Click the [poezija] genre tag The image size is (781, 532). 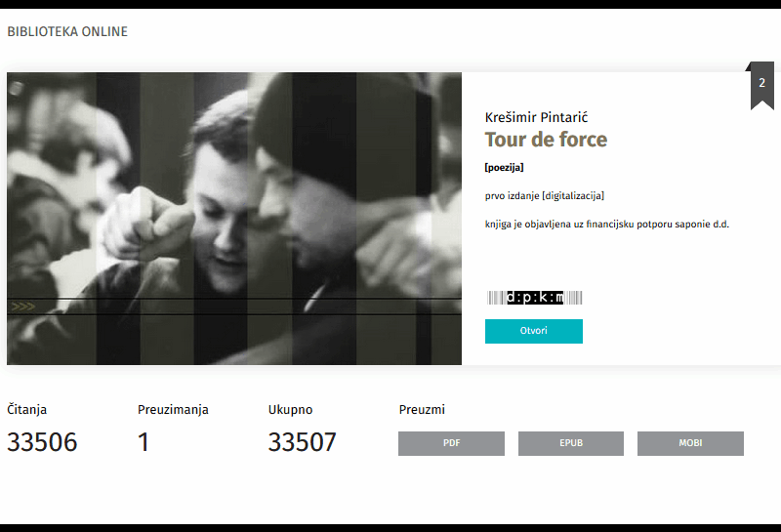pos(504,168)
